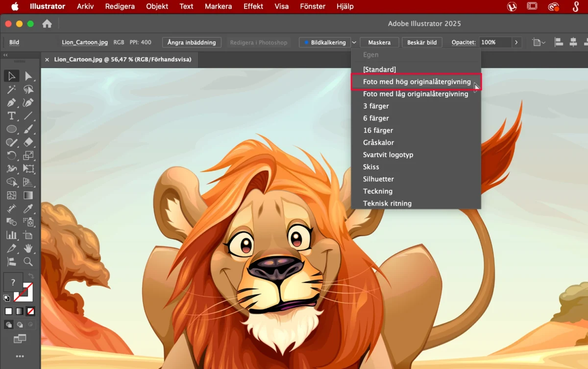The height and width of the screenshot is (369, 588).
Task: Choose the Teckning preset
Action: [x=378, y=191]
